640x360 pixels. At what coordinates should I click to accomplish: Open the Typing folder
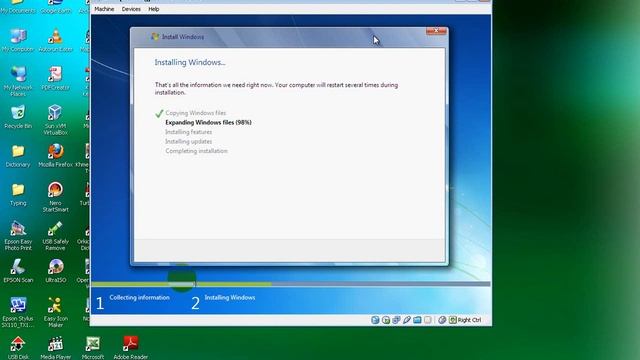pyautogui.click(x=18, y=194)
